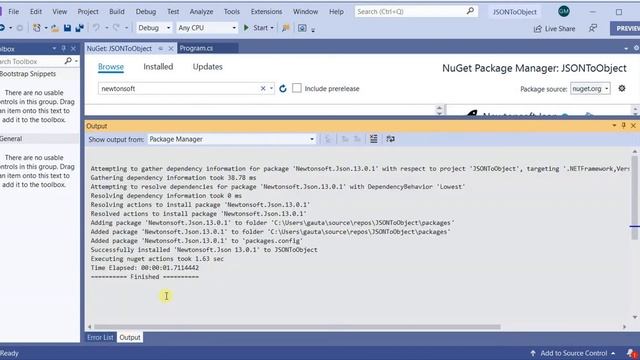The height and width of the screenshot is (360, 640).
Task: Clear the newtonsoft search text with X
Action: (263, 88)
